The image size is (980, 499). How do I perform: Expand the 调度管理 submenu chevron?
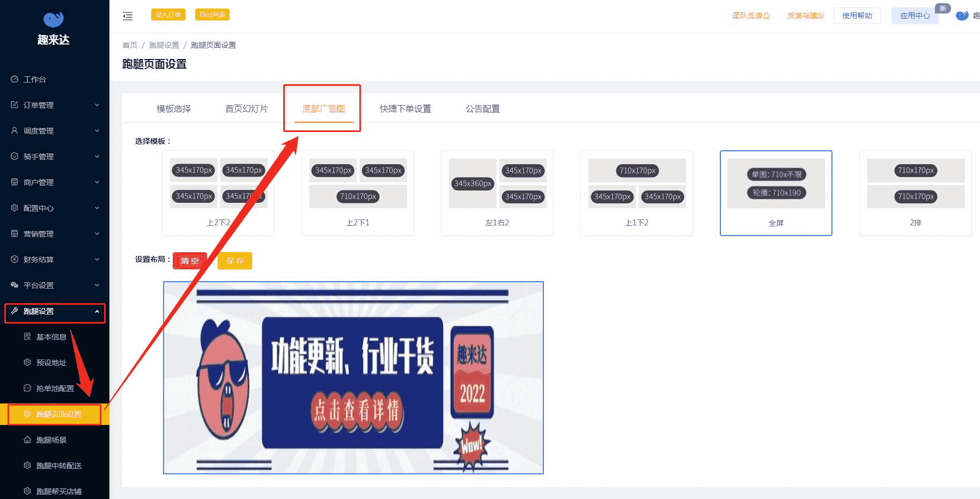[x=97, y=130]
